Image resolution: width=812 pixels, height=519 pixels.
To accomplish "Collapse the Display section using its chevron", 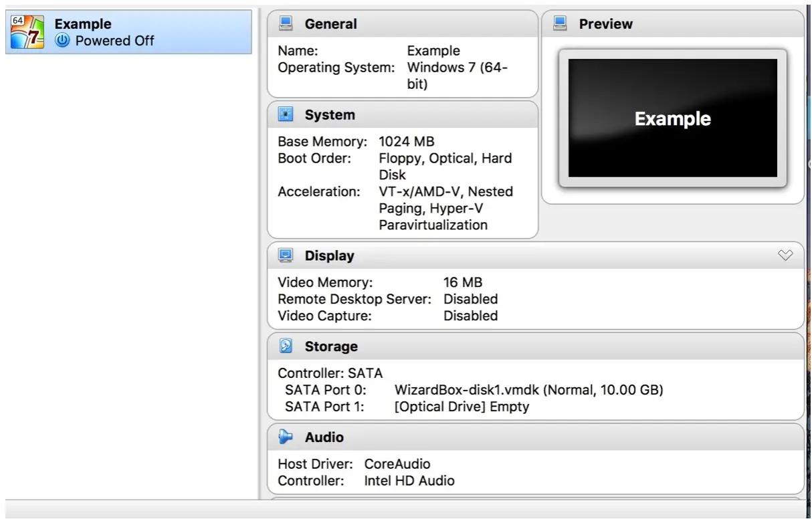I will [785, 255].
